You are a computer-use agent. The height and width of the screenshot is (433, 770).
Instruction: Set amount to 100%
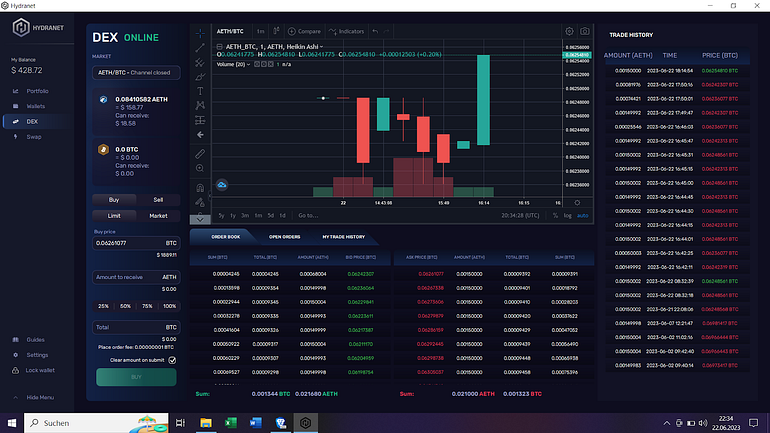[169, 306]
